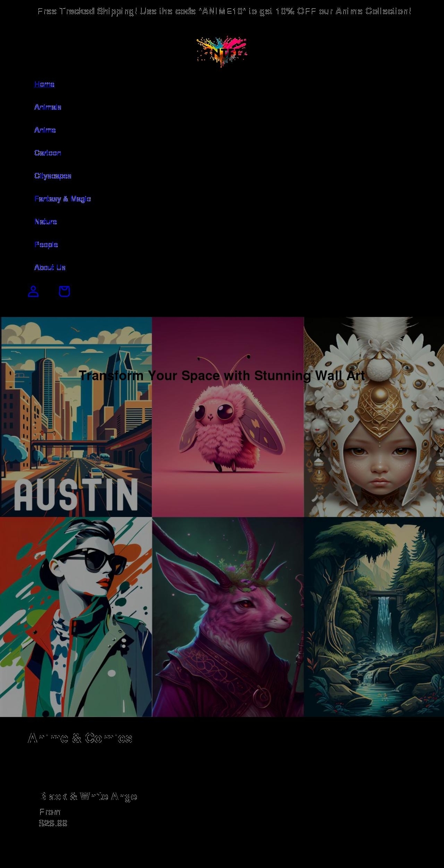The width and height of the screenshot is (444, 868).
Task: Click the woman with sunglasses artwork
Action: [76, 617]
